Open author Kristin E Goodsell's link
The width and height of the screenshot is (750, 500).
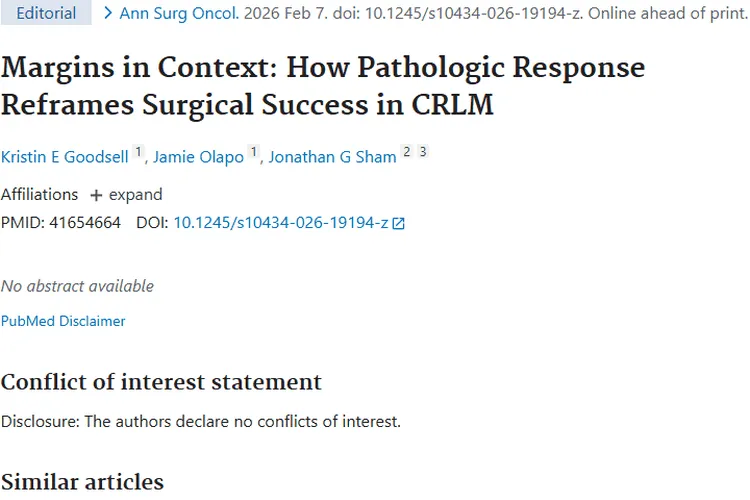coord(65,157)
